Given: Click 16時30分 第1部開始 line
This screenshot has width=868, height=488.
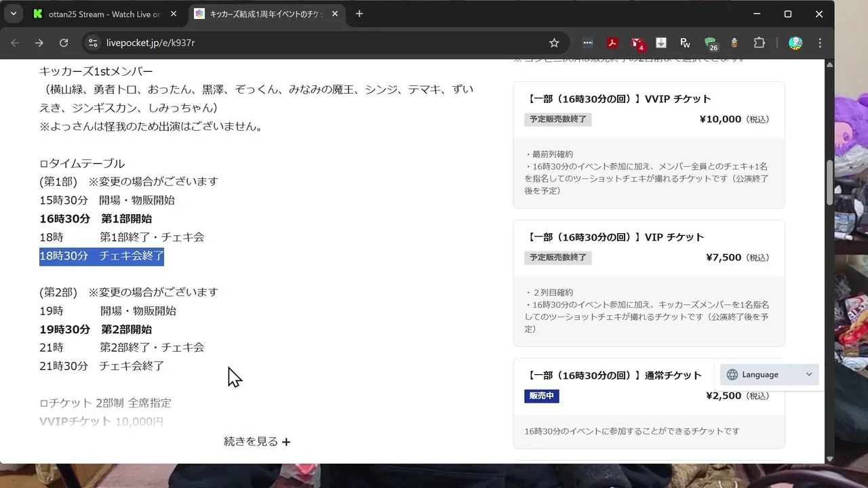Looking at the screenshot, I should (x=96, y=219).
